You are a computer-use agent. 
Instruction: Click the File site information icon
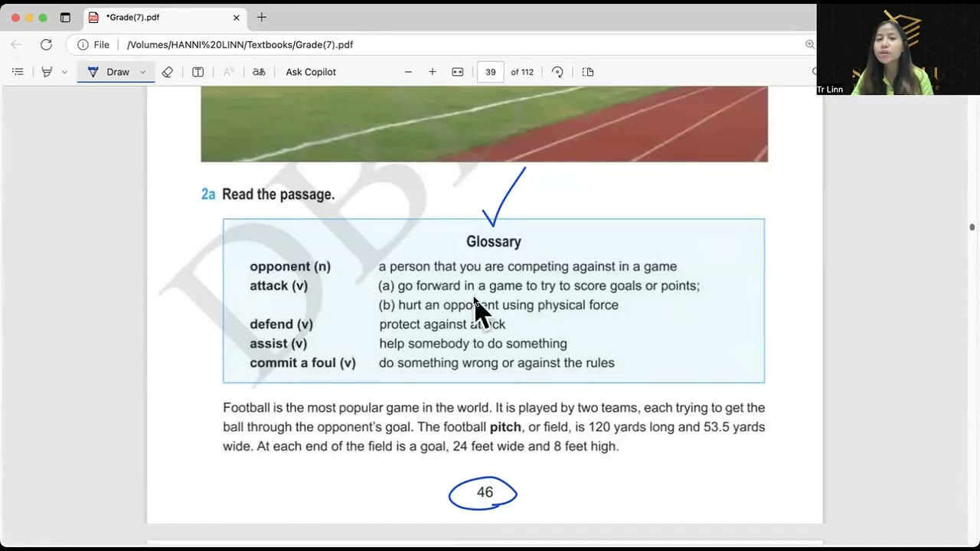(93, 44)
